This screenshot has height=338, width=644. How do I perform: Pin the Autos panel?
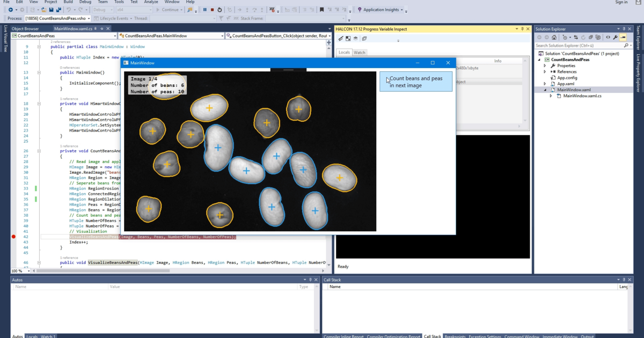(311, 280)
